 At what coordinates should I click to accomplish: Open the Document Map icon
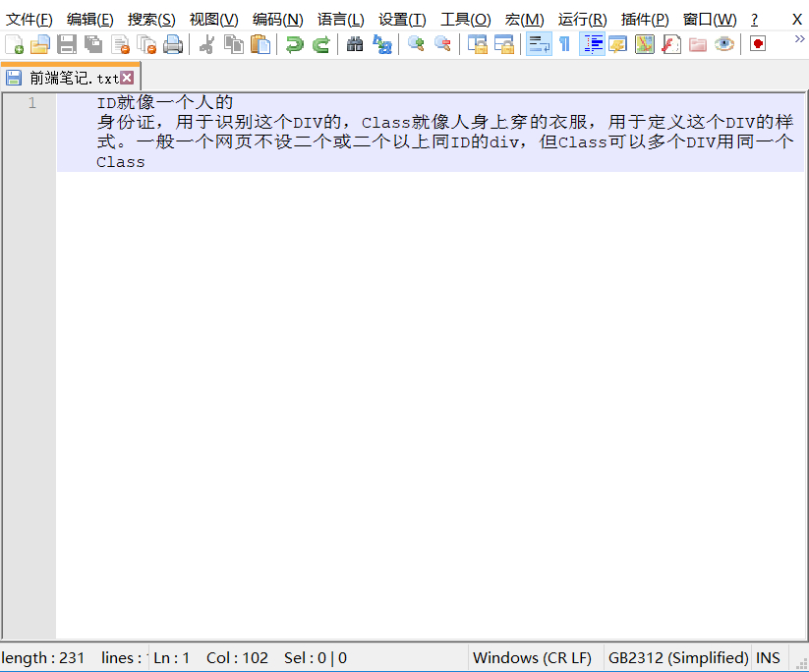(x=645, y=44)
